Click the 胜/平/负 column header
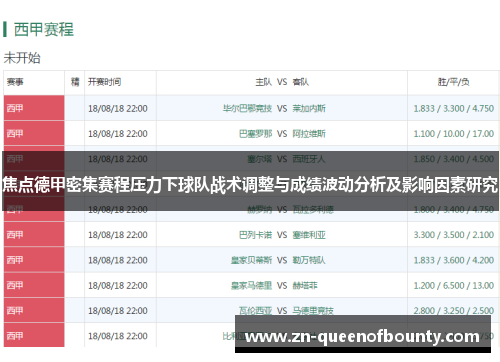The width and height of the screenshot is (500, 362). [453, 82]
